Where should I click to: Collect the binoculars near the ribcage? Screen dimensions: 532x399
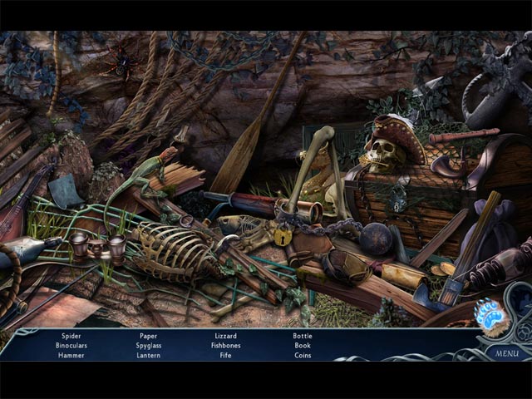(97, 245)
